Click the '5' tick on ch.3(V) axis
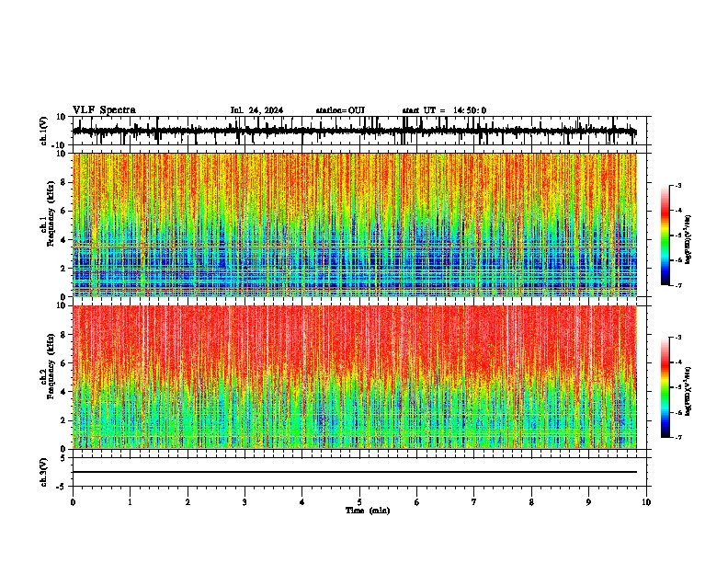Screen dimensions: 728x563 click(x=63, y=457)
